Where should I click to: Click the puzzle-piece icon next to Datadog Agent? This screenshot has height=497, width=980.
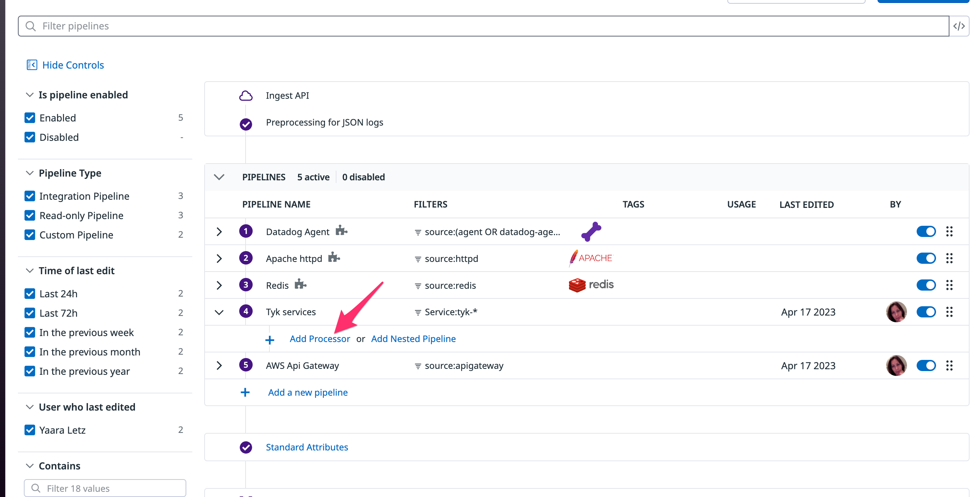point(342,231)
